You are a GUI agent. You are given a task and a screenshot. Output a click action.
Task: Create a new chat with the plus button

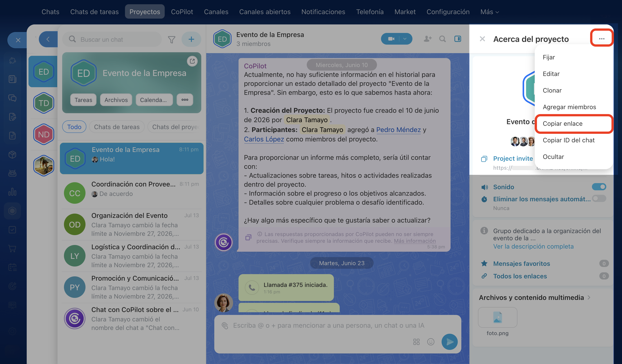pyautogui.click(x=191, y=39)
